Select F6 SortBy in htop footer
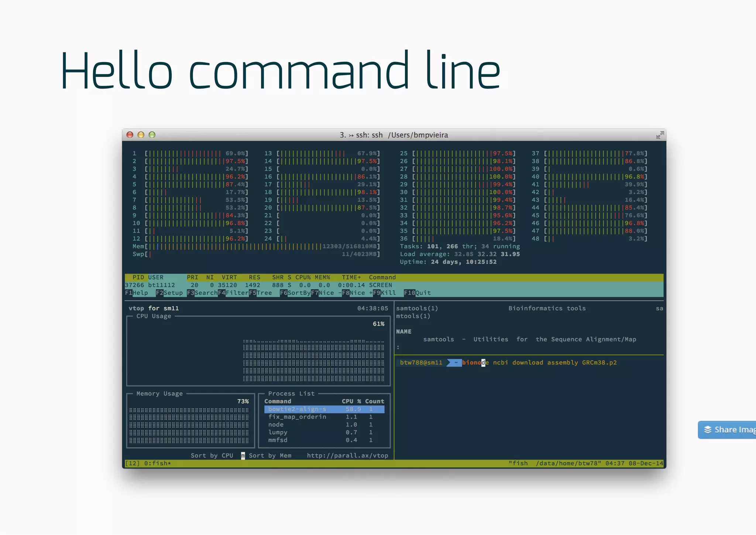The image size is (756, 535). tap(295, 293)
